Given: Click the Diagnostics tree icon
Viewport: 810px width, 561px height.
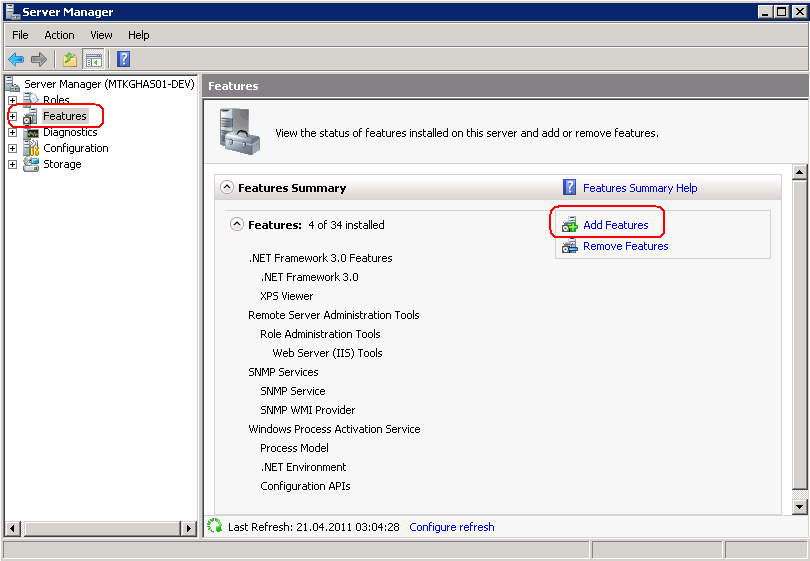Looking at the screenshot, I should (32, 133).
